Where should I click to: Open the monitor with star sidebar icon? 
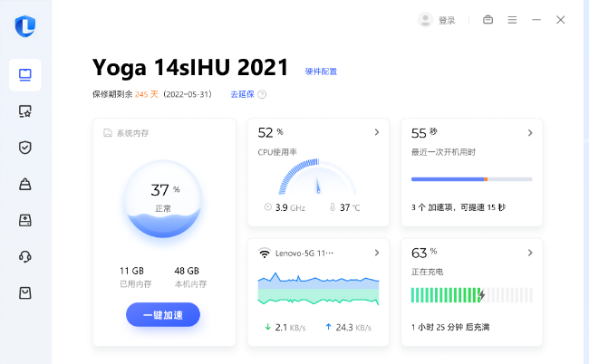pyautogui.click(x=25, y=111)
